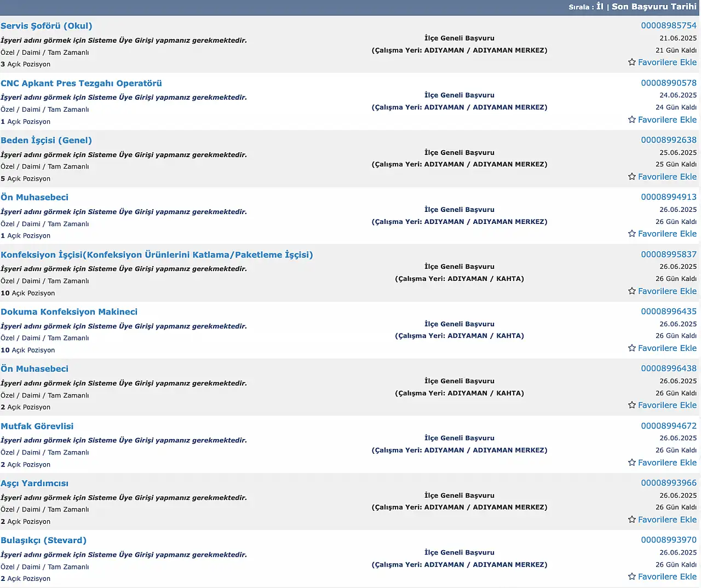Open the Bulaşıkçı (Stevard) job posting

[x=43, y=540]
